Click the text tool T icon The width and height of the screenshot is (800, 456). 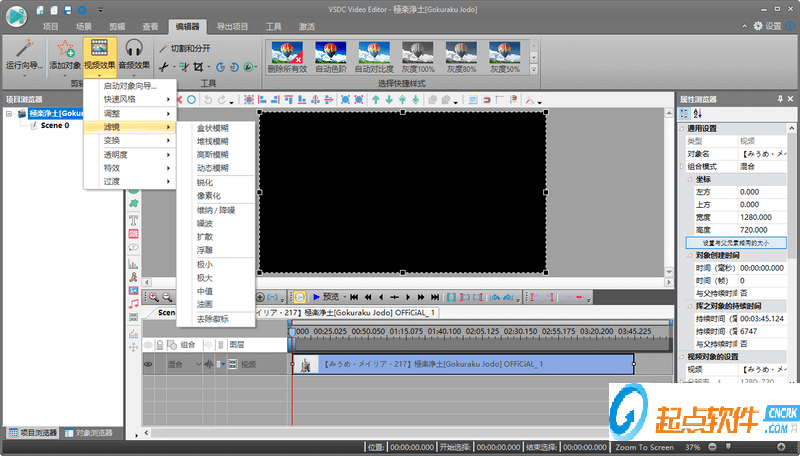point(133,220)
